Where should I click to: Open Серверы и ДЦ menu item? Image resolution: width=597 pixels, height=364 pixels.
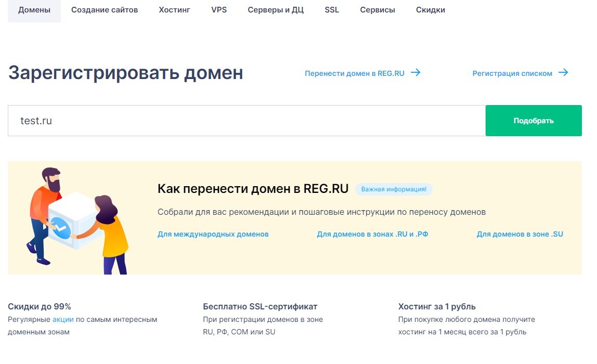pyautogui.click(x=276, y=10)
